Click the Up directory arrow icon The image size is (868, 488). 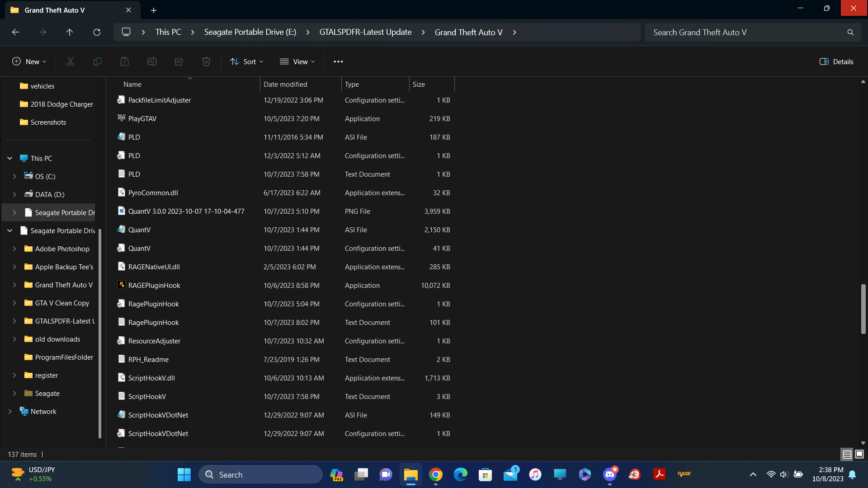coord(70,32)
